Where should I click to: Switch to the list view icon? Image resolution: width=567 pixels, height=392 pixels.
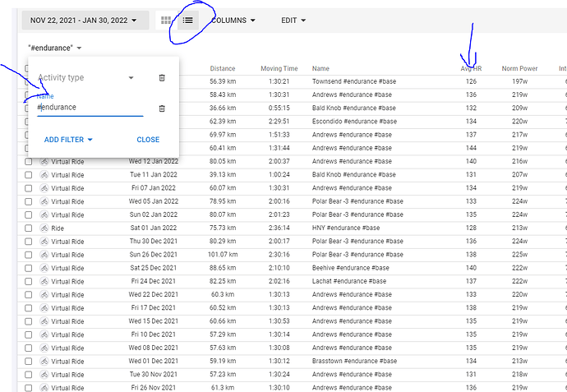188,20
